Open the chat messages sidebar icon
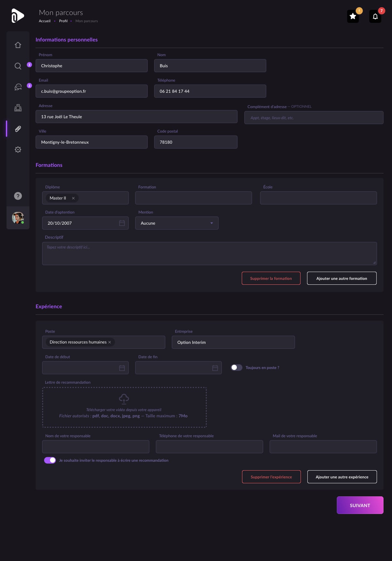392x561 pixels. point(18,87)
